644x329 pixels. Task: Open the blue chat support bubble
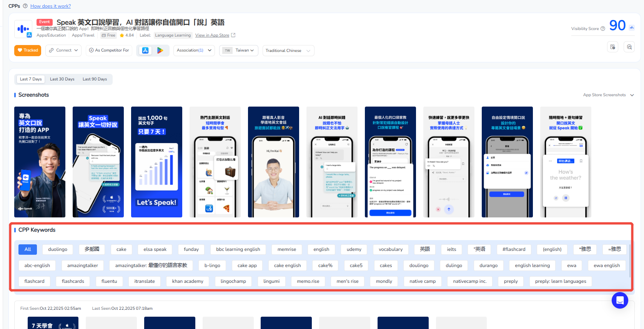coord(620,300)
